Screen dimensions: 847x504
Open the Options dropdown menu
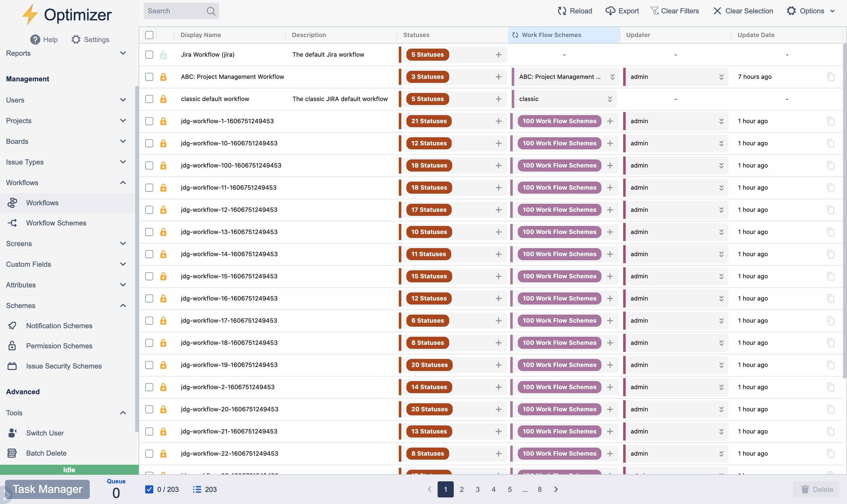pos(811,11)
